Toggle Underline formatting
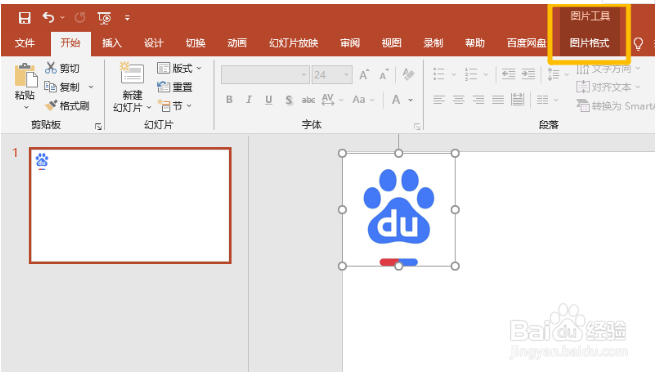 tap(268, 100)
